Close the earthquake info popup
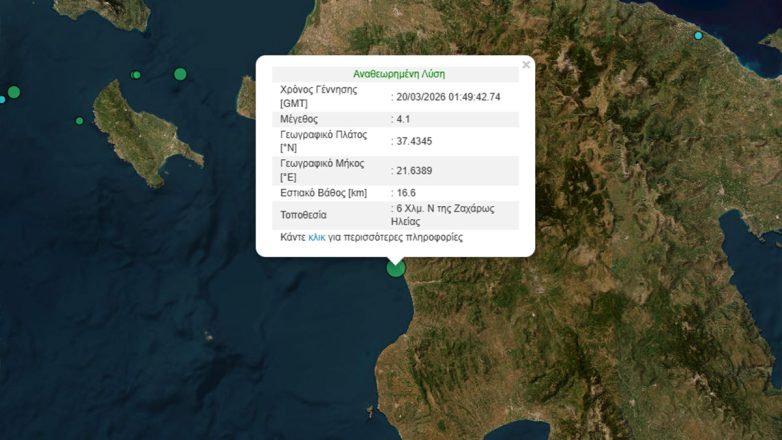The height and width of the screenshot is (440, 782). [x=526, y=65]
